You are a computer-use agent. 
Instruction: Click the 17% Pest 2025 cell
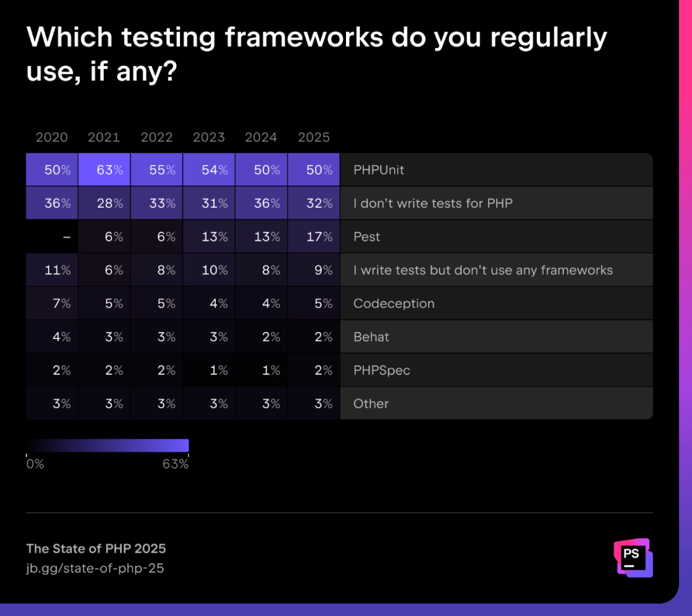pyautogui.click(x=314, y=237)
